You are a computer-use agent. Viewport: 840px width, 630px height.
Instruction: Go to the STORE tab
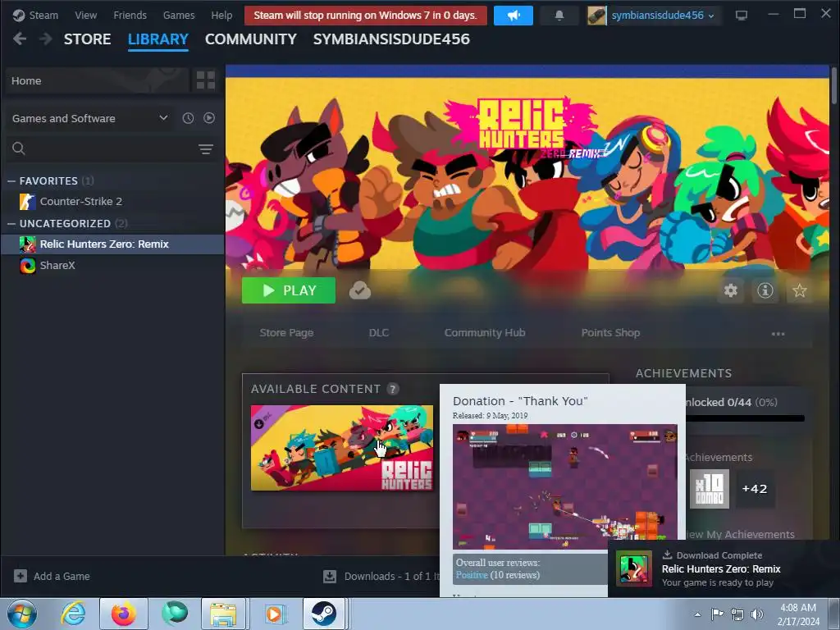(87, 39)
